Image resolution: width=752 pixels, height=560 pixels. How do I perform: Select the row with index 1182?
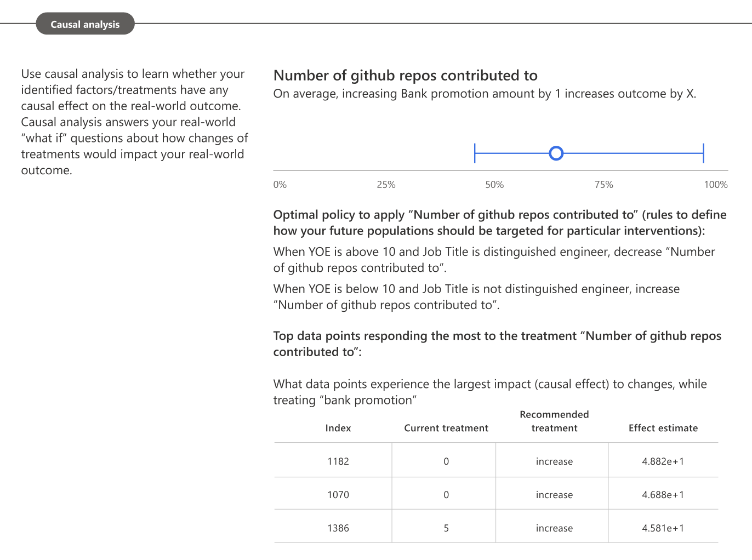point(338,461)
